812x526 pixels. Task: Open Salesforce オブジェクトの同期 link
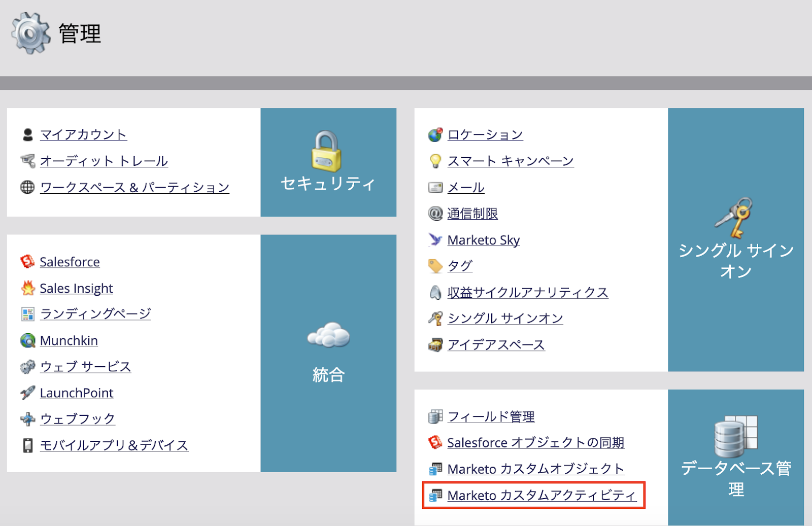pos(535,443)
